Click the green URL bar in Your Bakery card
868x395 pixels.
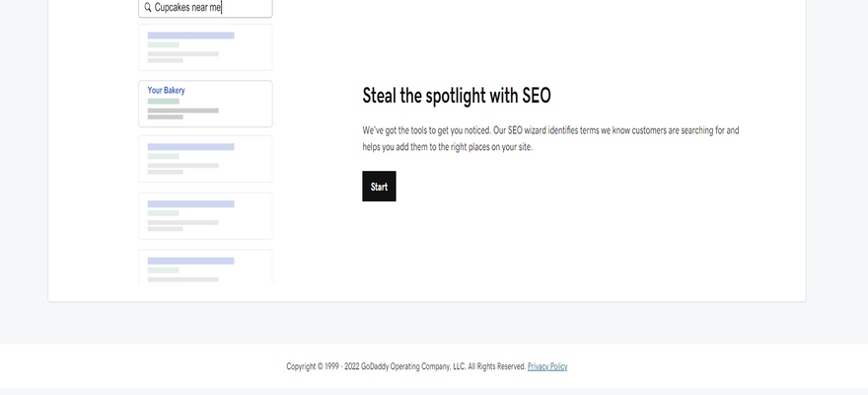pyautogui.click(x=164, y=101)
